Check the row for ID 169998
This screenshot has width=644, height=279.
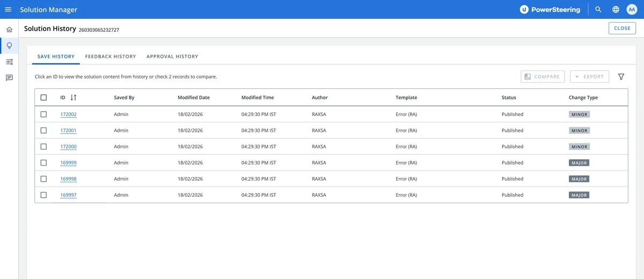(x=43, y=179)
